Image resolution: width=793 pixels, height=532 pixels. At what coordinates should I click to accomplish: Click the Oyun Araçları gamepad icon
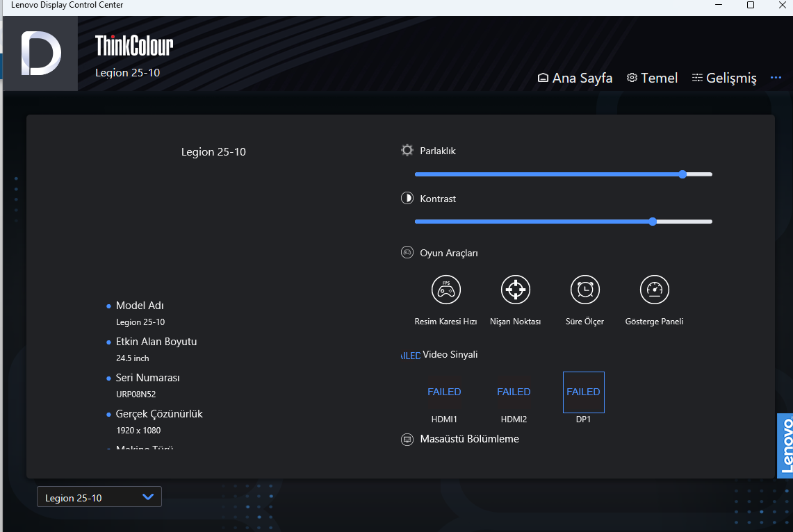pos(407,252)
